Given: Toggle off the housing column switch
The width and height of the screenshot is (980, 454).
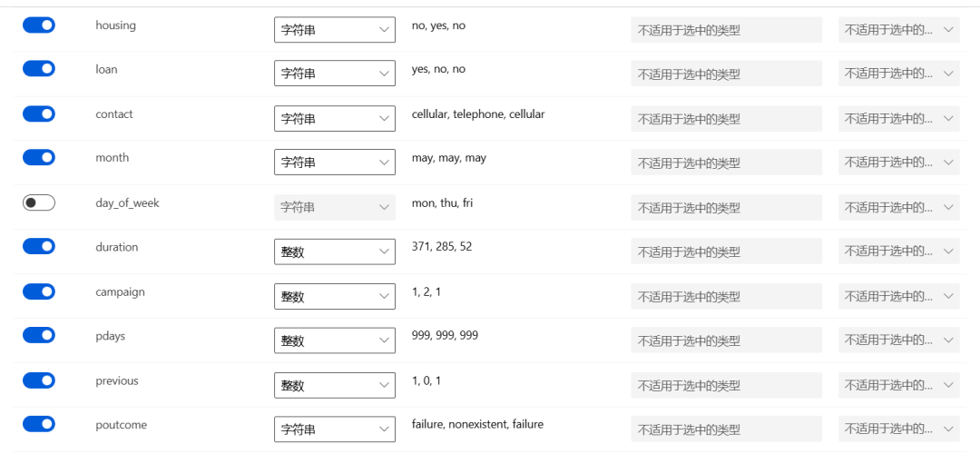Looking at the screenshot, I should pyautogui.click(x=39, y=25).
